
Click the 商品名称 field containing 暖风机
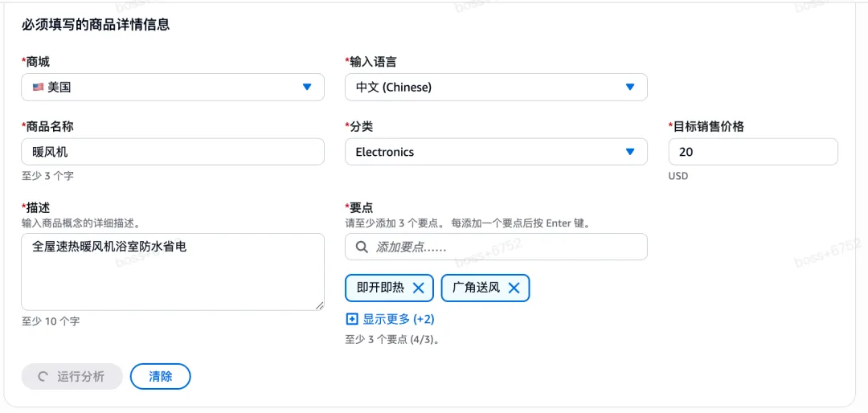point(173,152)
